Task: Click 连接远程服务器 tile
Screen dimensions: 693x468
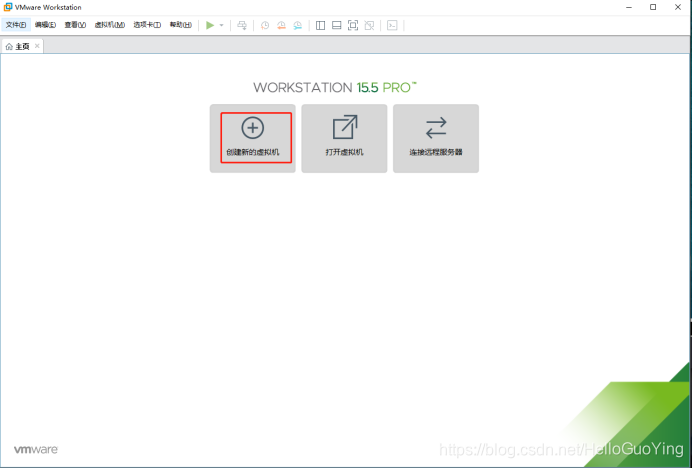Action: pyautogui.click(x=436, y=138)
